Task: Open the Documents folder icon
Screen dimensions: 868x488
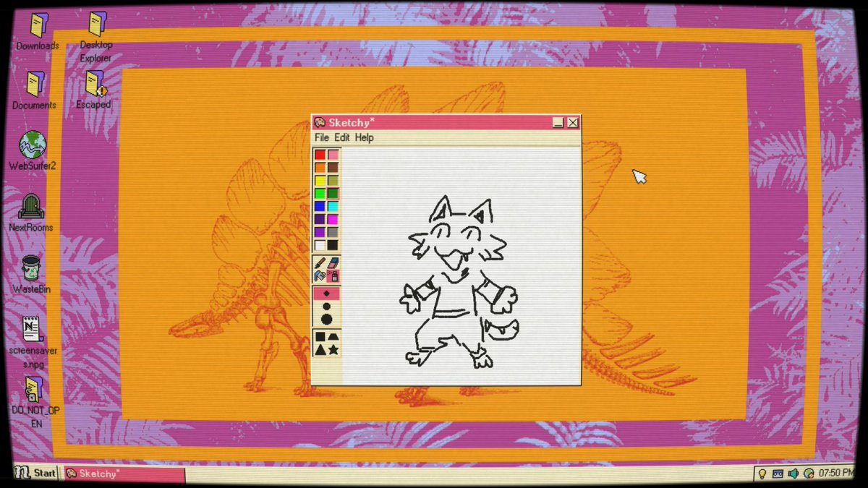Action: pyautogui.click(x=35, y=84)
